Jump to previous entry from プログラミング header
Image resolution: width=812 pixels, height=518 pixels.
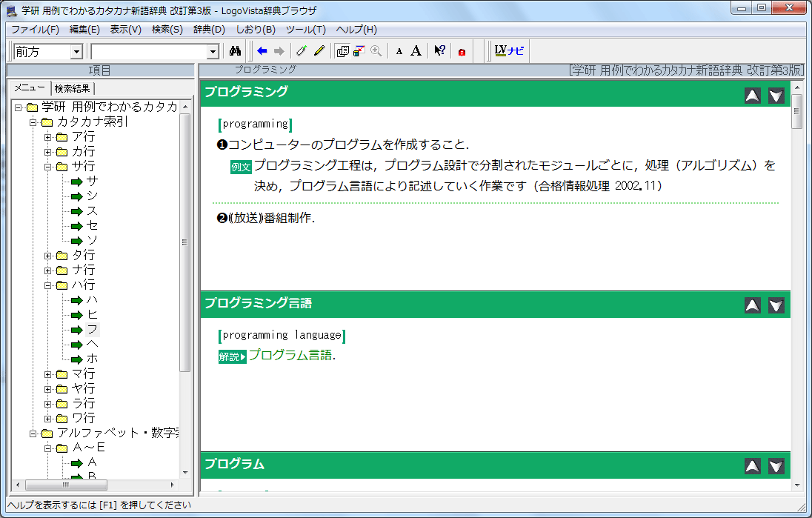[752, 95]
